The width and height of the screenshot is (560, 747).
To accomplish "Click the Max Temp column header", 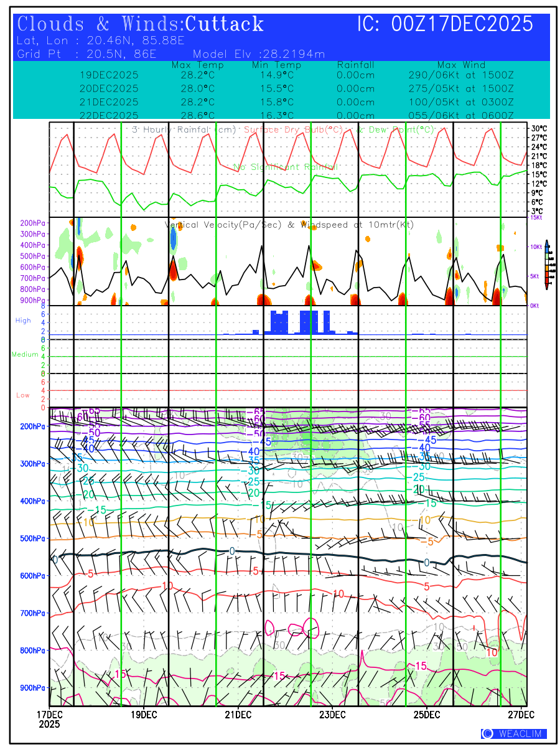I will pos(198,65).
